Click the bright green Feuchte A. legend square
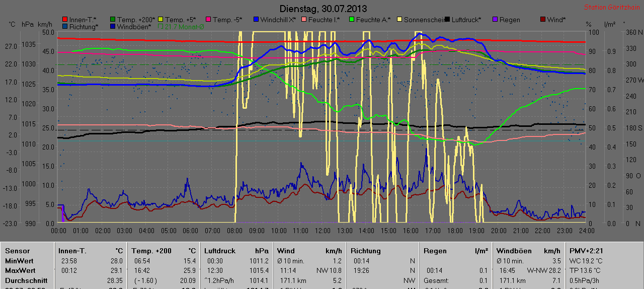This screenshot has width=644, height=289. (x=352, y=20)
